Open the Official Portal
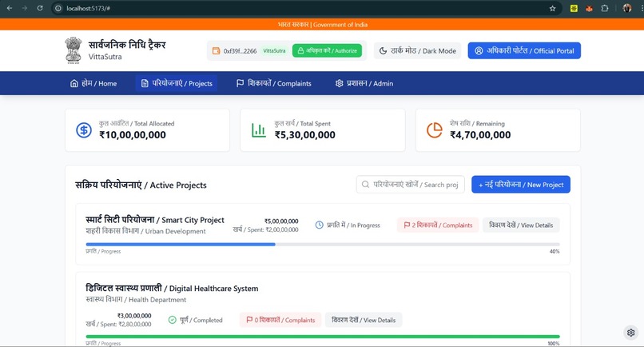 524,50
